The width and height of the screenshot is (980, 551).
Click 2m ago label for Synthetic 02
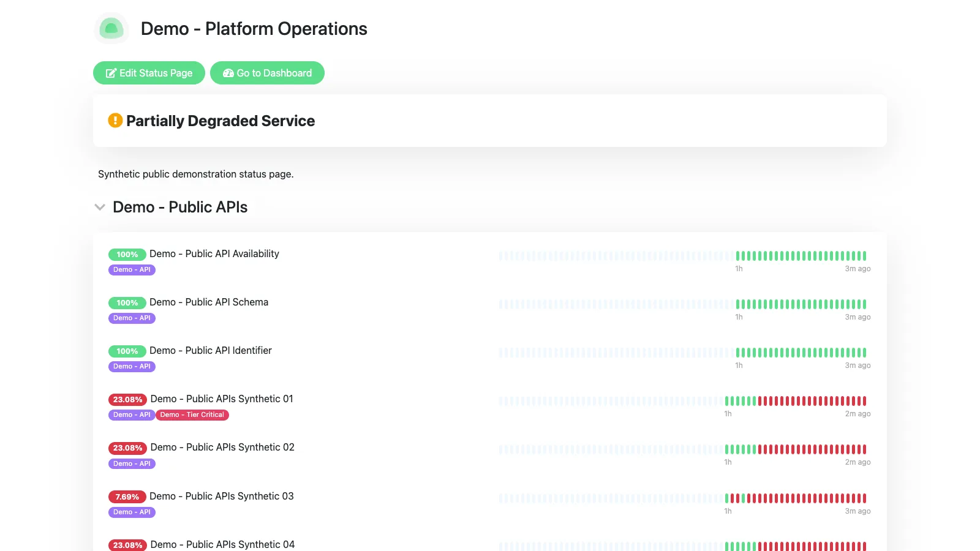click(x=858, y=462)
